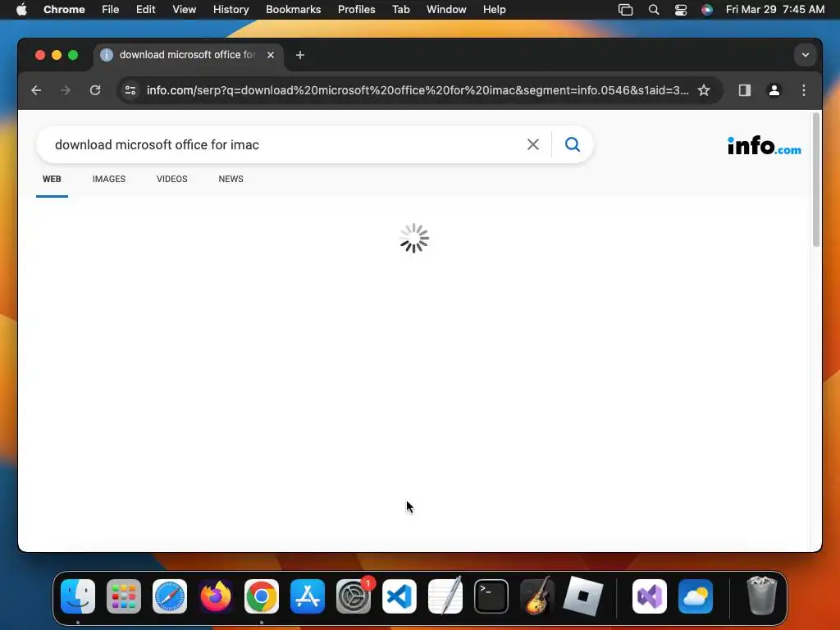Click the page vertical scrollbar
Screen dimensions: 840x630
coord(816,180)
